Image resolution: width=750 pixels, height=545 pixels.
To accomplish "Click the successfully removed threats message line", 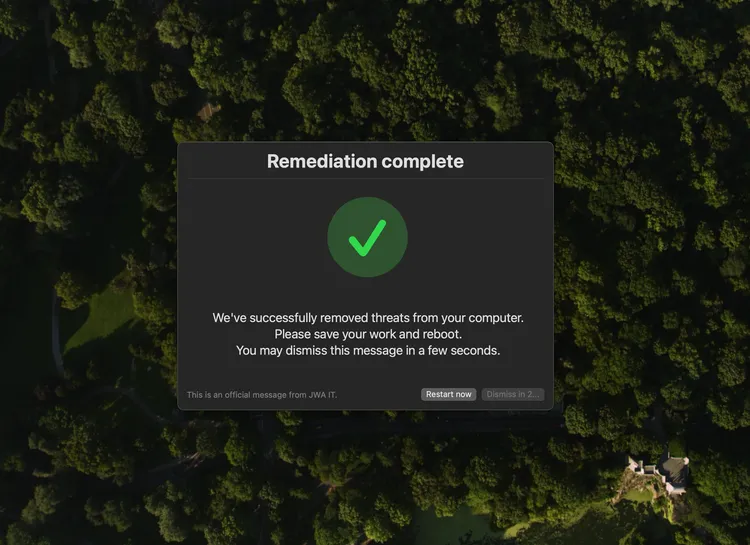I will point(368,318).
